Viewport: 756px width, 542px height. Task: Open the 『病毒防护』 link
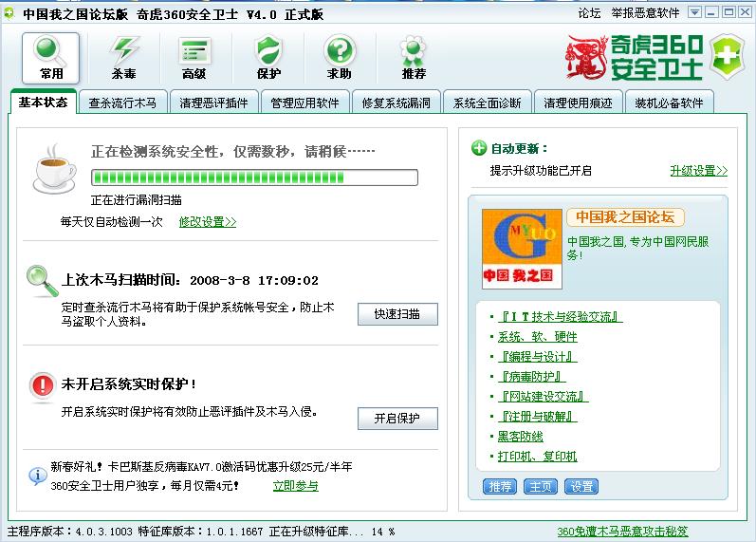coord(532,377)
